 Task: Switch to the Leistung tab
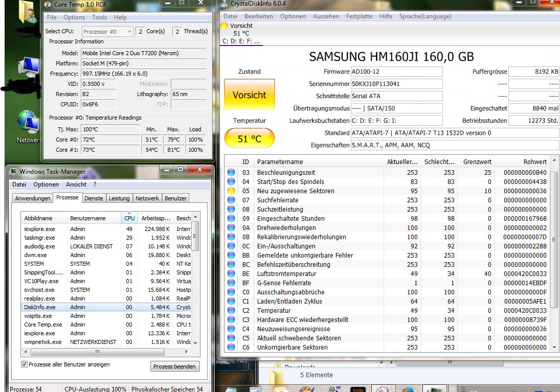tap(119, 198)
